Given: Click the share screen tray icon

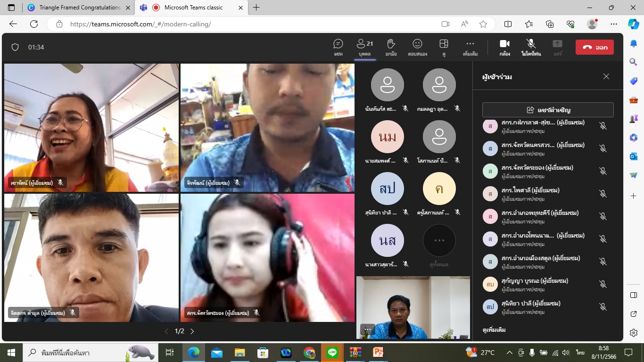Looking at the screenshot, I should click(x=558, y=47).
